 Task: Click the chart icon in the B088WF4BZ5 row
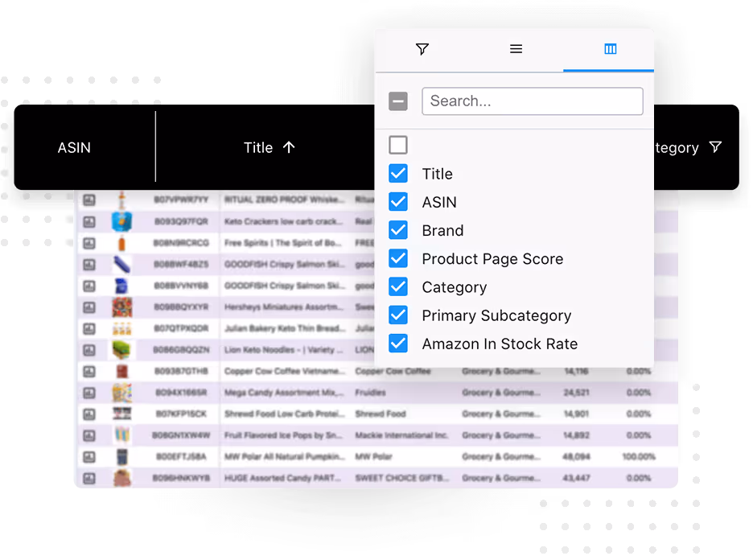(x=89, y=265)
